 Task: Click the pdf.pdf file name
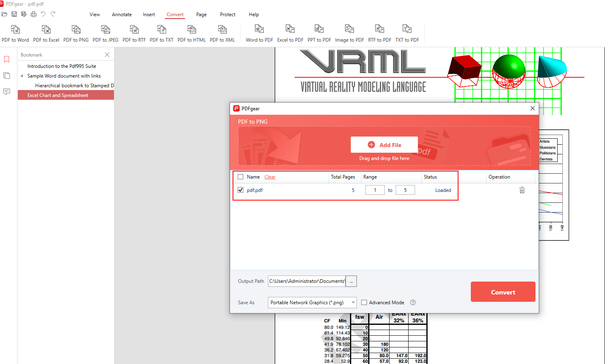point(255,190)
